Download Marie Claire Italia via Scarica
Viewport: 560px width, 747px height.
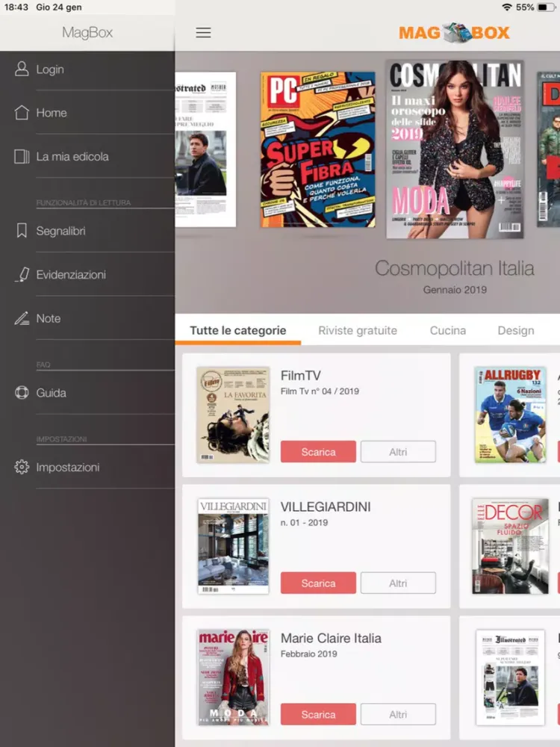click(x=318, y=715)
